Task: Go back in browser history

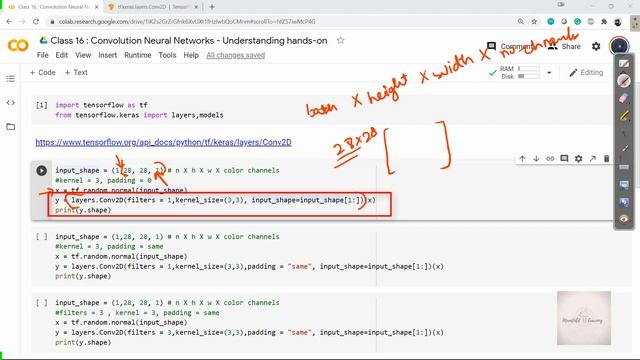Action: coord(9,22)
